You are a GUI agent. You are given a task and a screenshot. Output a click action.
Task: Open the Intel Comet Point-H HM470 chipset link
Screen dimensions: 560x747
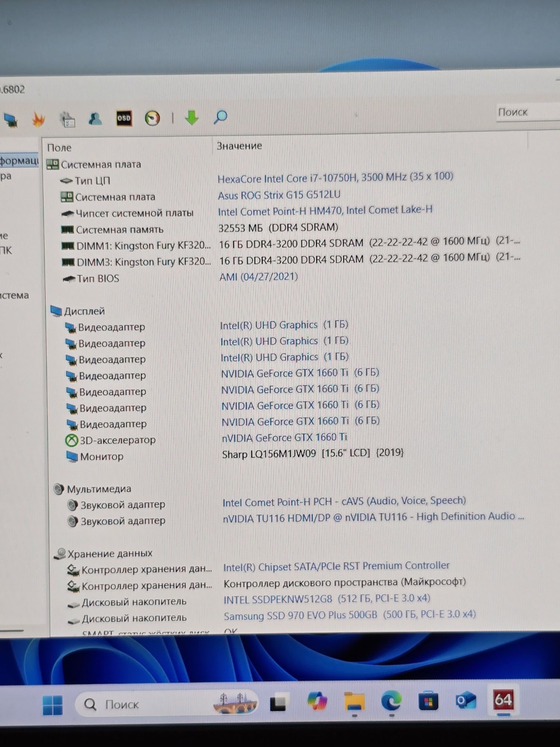[x=325, y=211]
